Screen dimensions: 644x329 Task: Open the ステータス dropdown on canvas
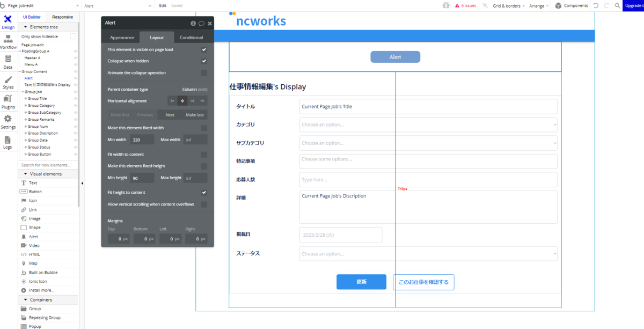tap(428, 254)
